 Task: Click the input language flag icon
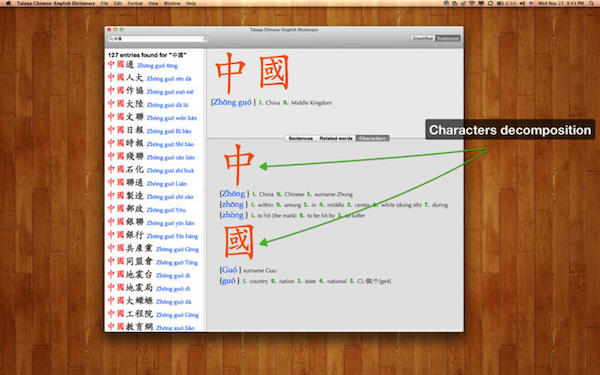click(x=531, y=3)
